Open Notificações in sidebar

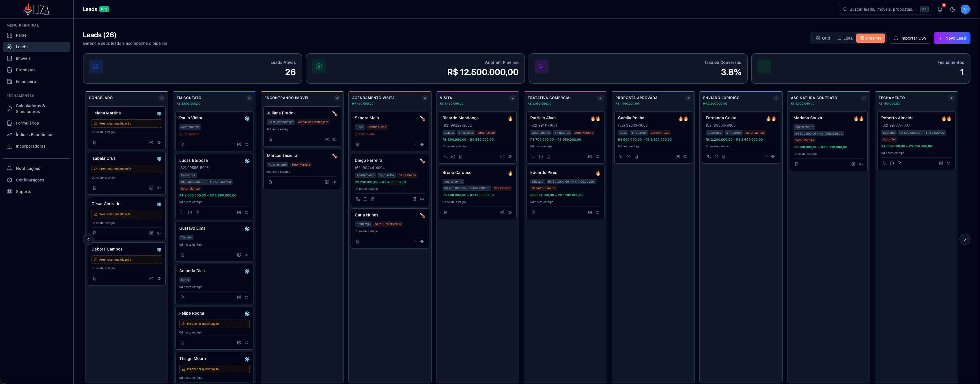click(37, 168)
